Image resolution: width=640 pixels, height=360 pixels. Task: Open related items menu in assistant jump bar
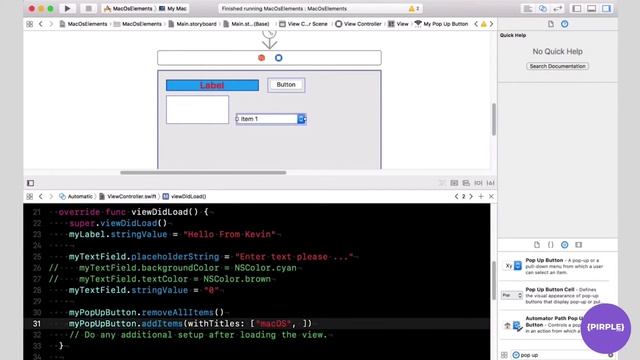29,197
